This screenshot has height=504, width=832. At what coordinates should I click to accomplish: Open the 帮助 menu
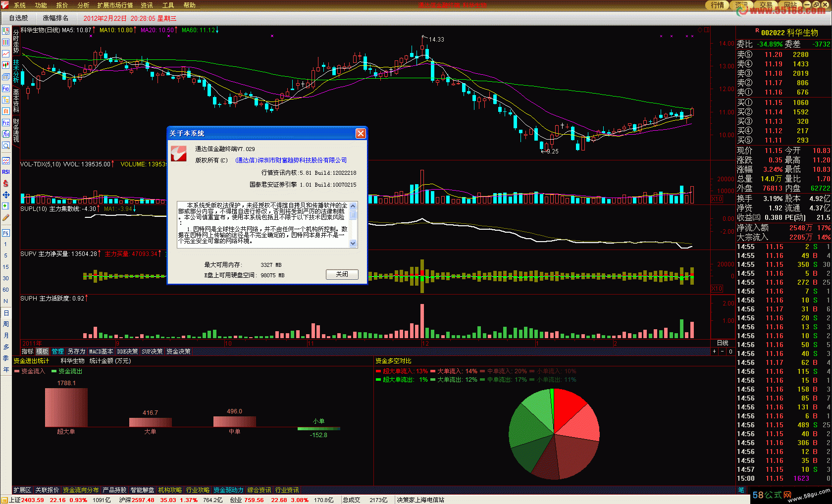pyautogui.click(x=189, y=5)
